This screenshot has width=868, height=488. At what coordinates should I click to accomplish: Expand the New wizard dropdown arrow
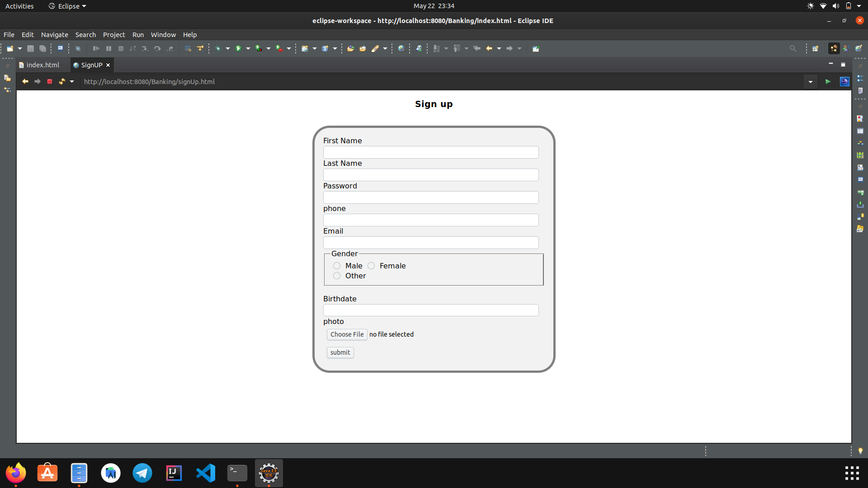point(20,48)
